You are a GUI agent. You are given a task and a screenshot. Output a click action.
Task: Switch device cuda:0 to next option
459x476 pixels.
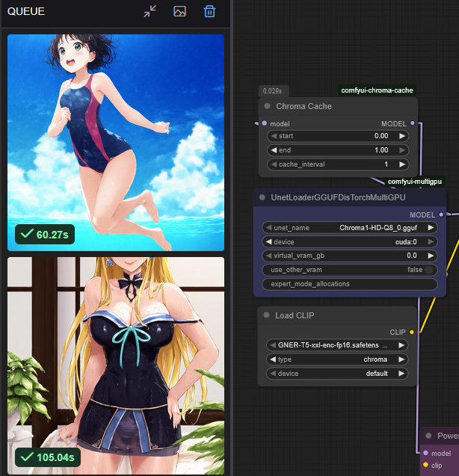[431, 241]
